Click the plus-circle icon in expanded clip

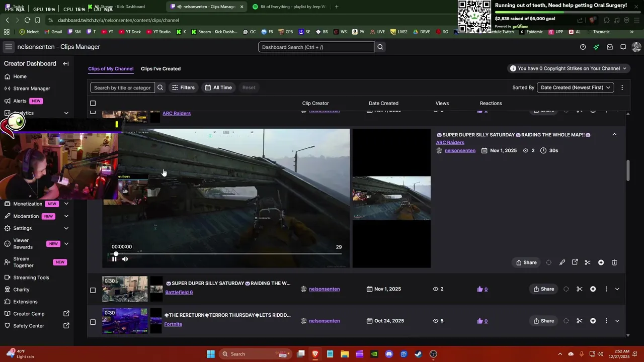[x=601, y=262]
